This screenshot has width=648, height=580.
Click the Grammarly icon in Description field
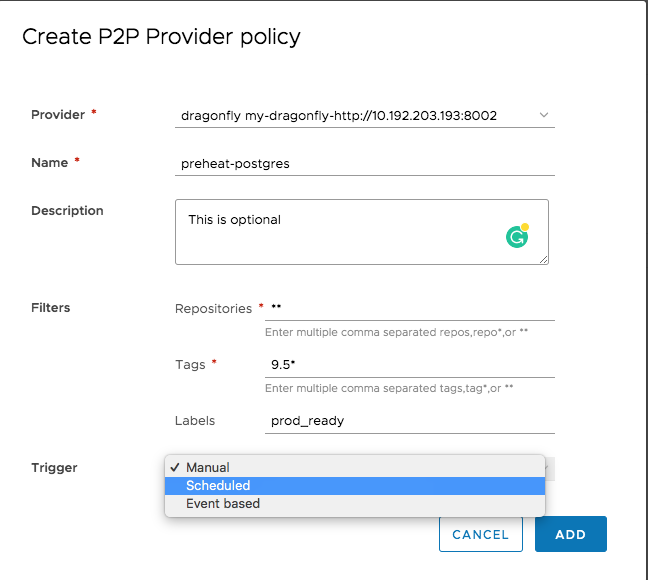point(516,236)
